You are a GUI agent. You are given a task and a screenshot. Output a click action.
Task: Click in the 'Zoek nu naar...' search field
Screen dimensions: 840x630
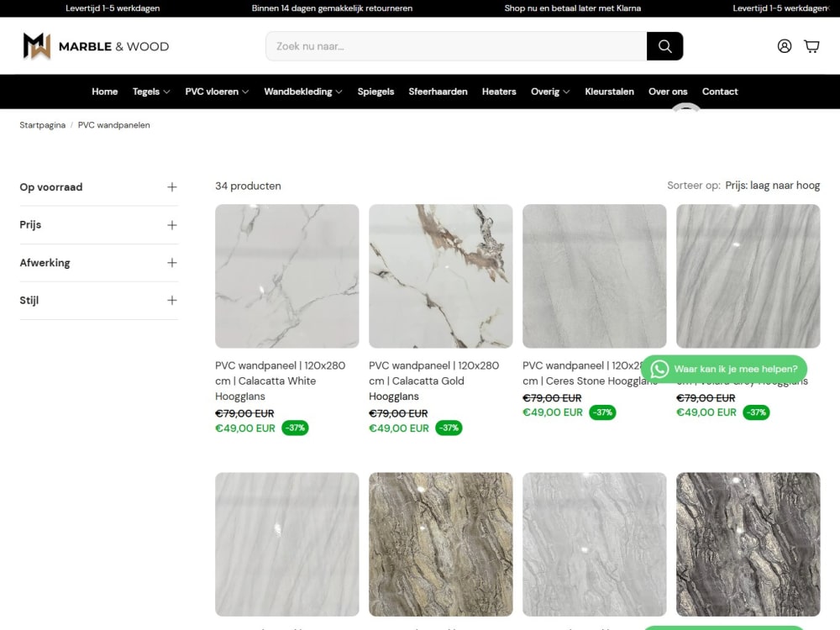(456, 46)
